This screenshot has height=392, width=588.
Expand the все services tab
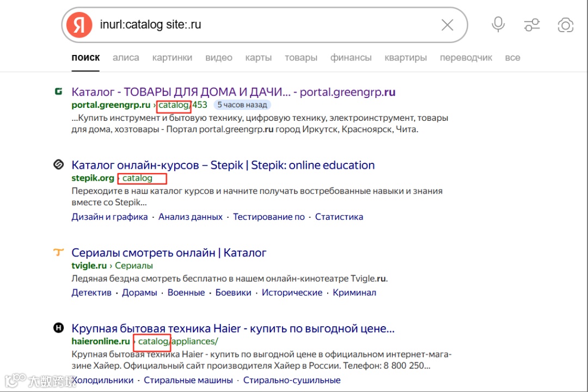click(512, 58)
